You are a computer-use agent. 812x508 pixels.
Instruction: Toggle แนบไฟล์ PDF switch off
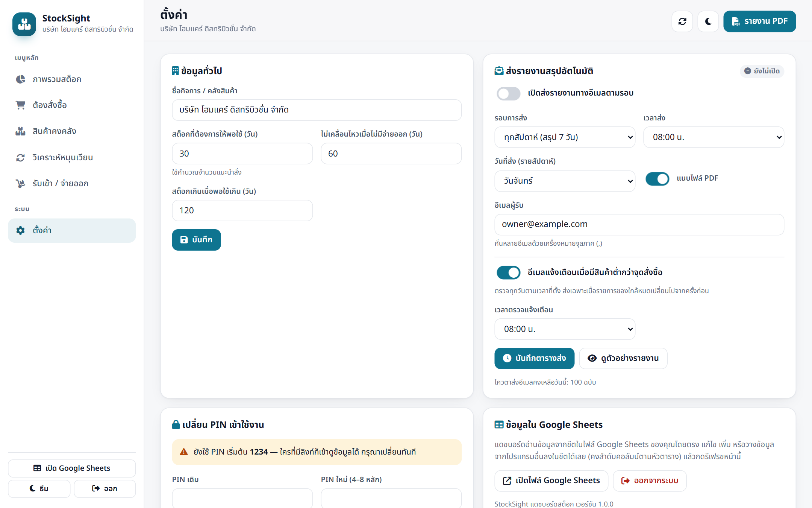(657, 179)
